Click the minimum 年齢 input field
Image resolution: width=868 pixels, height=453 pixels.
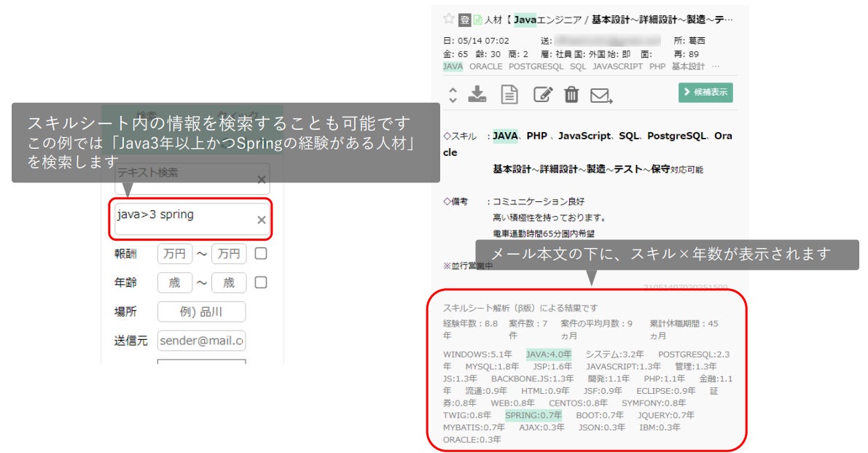point(174,282)
